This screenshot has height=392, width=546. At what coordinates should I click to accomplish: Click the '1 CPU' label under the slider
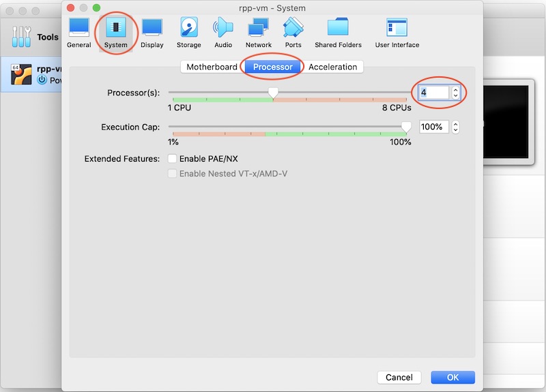pos(179,108)
